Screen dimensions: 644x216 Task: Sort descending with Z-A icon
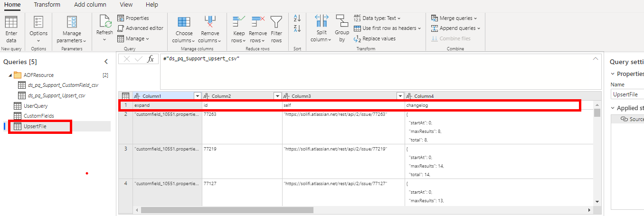point(297,28)
